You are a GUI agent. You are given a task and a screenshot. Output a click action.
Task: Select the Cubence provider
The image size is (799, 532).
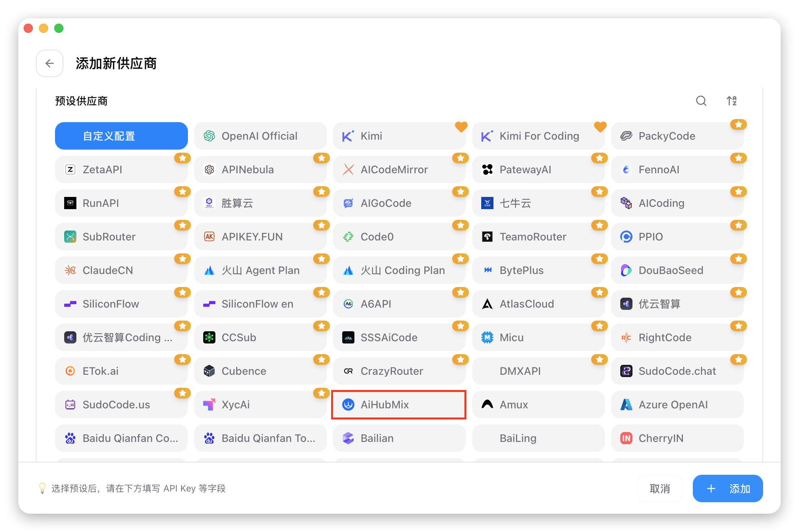[260, 371]
